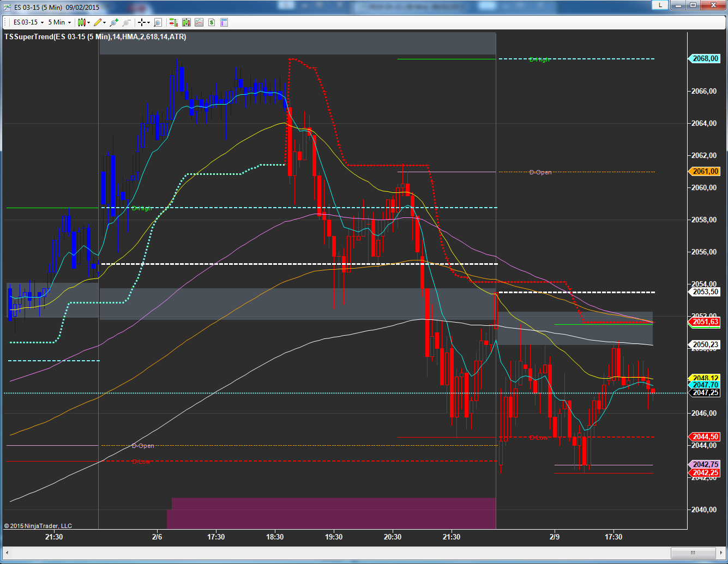
Task: Open the drawing tools dropdown arrow
Action: 105,22
